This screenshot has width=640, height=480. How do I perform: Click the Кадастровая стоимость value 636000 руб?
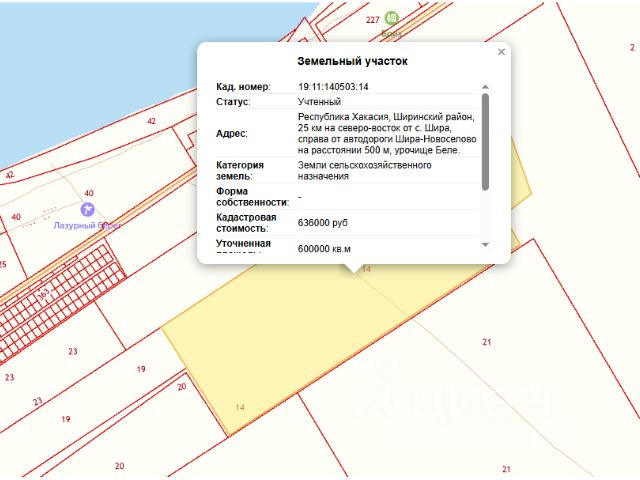tap(323, 223)
